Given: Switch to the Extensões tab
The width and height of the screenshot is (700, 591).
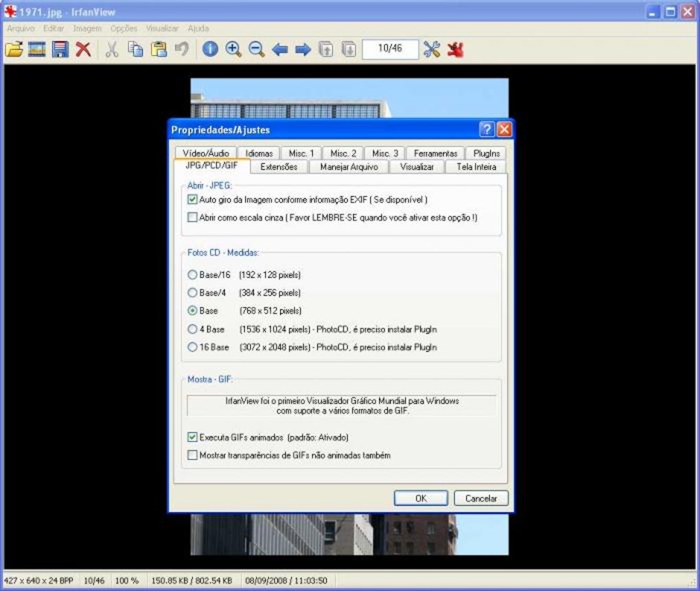Looking at the screenshot, I should tap(279, 167).
